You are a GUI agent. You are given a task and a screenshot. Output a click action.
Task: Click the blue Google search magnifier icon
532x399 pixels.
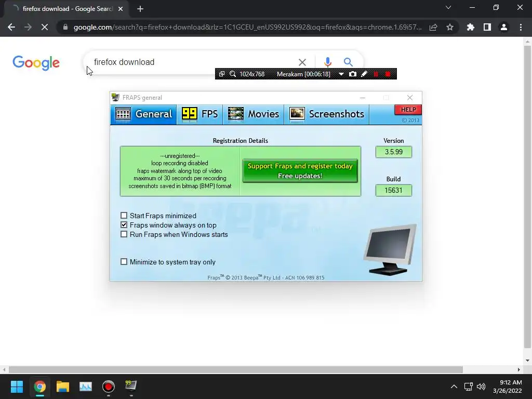pyautogui.click(x=348, y=62)
